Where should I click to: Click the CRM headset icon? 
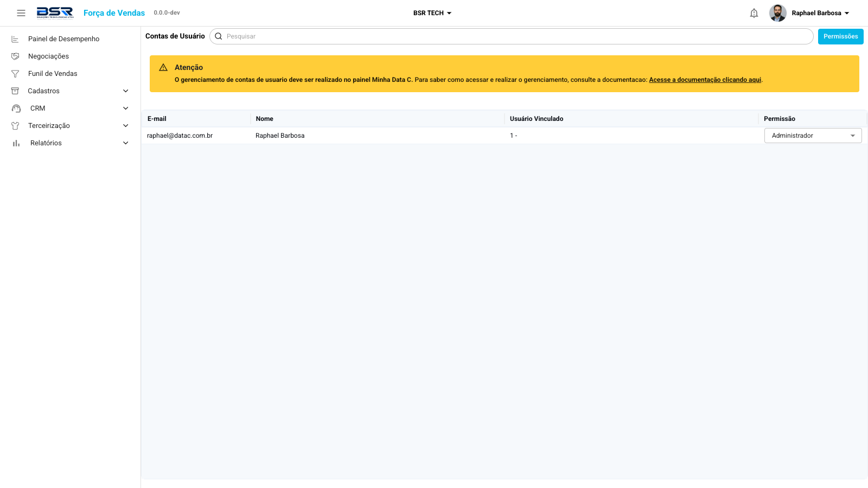coord(16,108)
